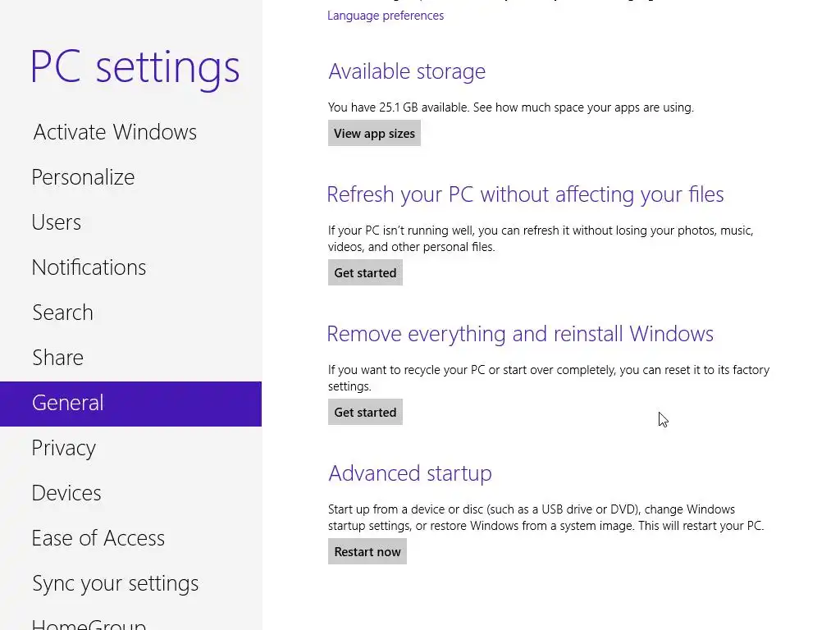Click the 'You have 25.1 GB available' text
840x630 pixels.
click(x=510, y=107)
